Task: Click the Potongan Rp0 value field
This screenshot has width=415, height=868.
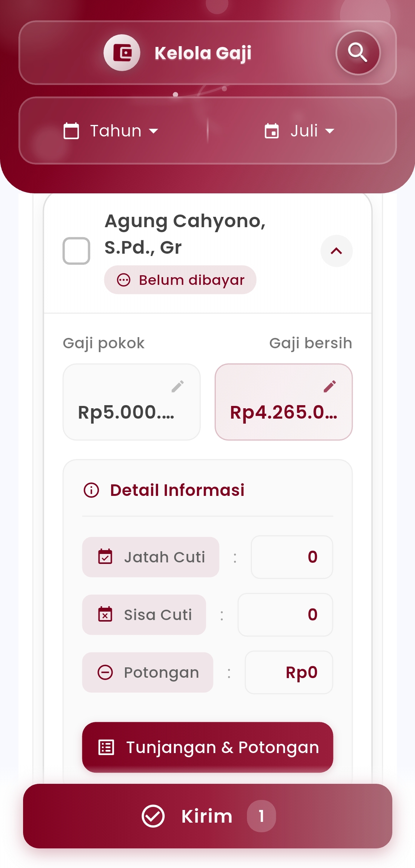Action: [289, 672]
